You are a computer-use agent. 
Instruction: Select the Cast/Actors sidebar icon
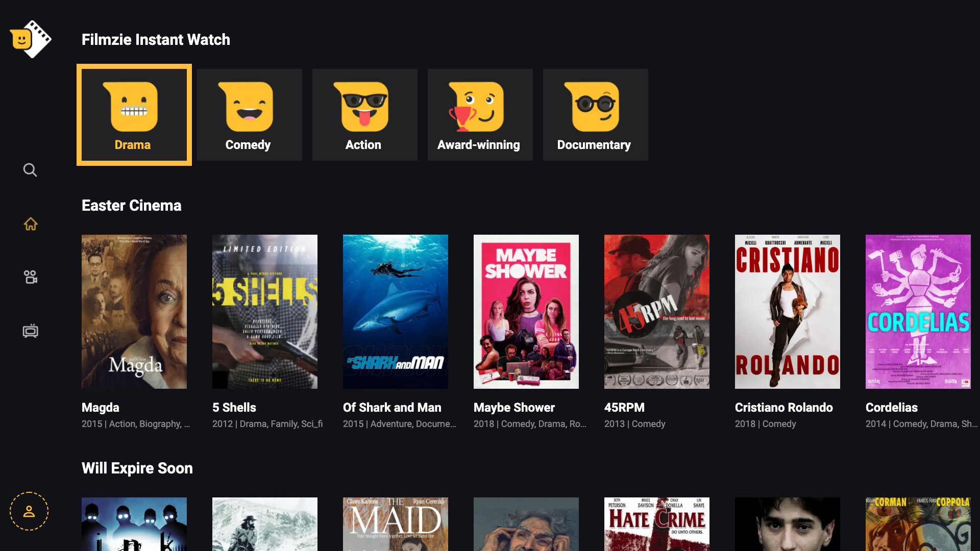(x=30, y=277)
